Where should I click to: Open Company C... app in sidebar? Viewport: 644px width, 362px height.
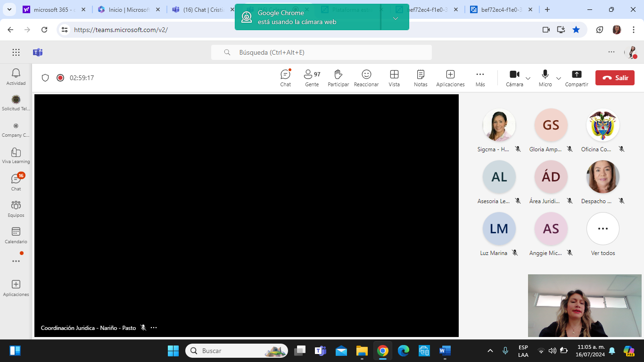coord(16,130)
